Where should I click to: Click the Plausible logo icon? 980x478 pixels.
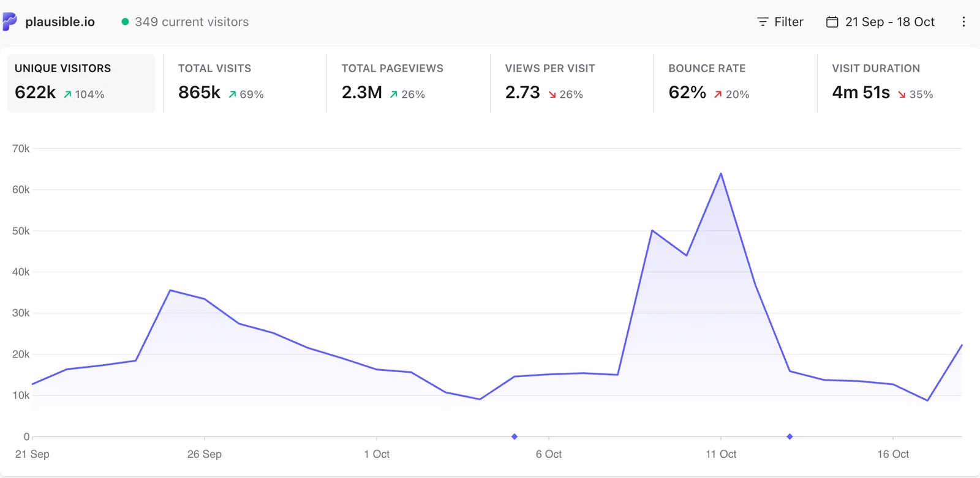click(9, 21)
